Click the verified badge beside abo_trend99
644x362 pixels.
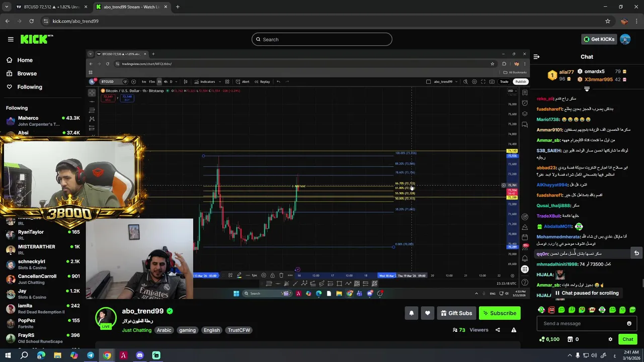coord(170,311)
